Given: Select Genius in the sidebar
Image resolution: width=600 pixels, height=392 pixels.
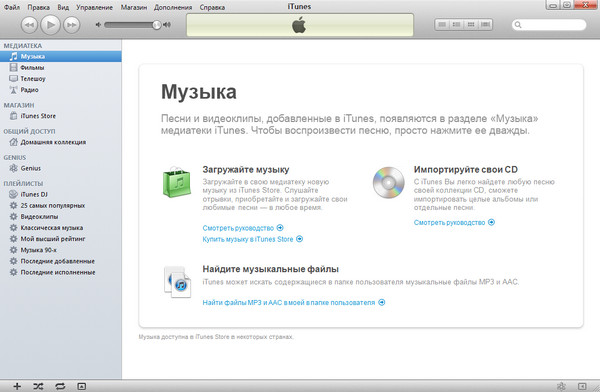Looking at the screenshot, I should (61, 168).
